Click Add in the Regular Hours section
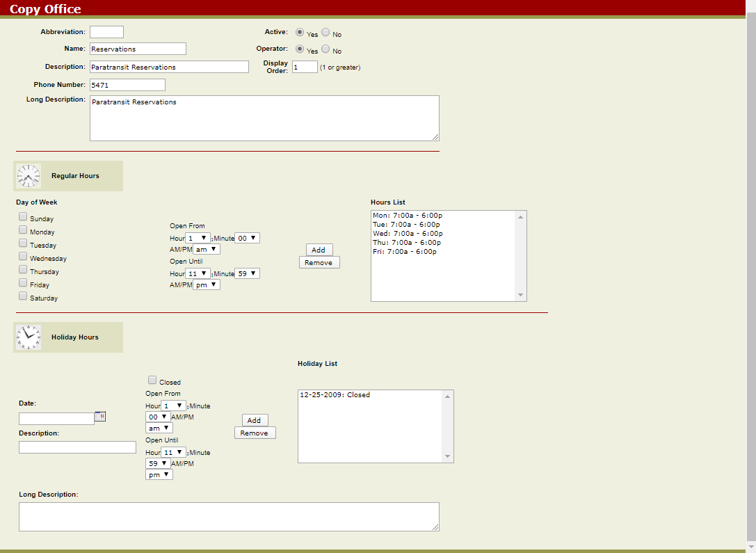756x553 pixels. (x=319, y=249)
